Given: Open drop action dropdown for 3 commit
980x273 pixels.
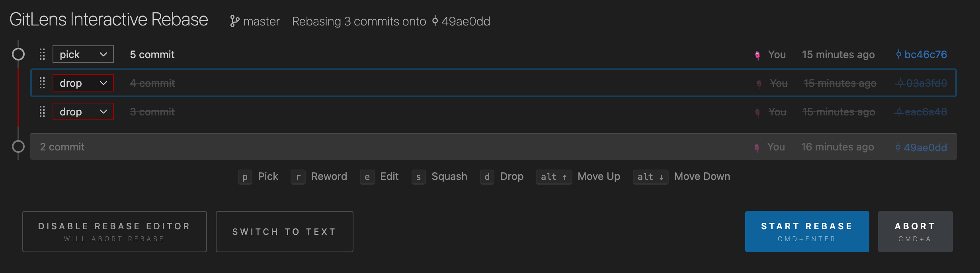Looking at the screenshot, I should (83, 112).
